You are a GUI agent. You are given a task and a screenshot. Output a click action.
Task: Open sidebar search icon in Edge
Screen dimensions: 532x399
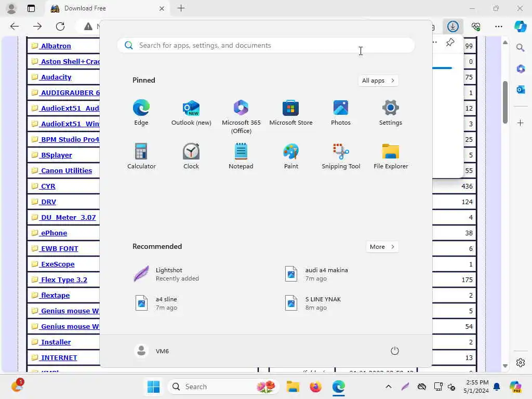[x=521, y=47]
